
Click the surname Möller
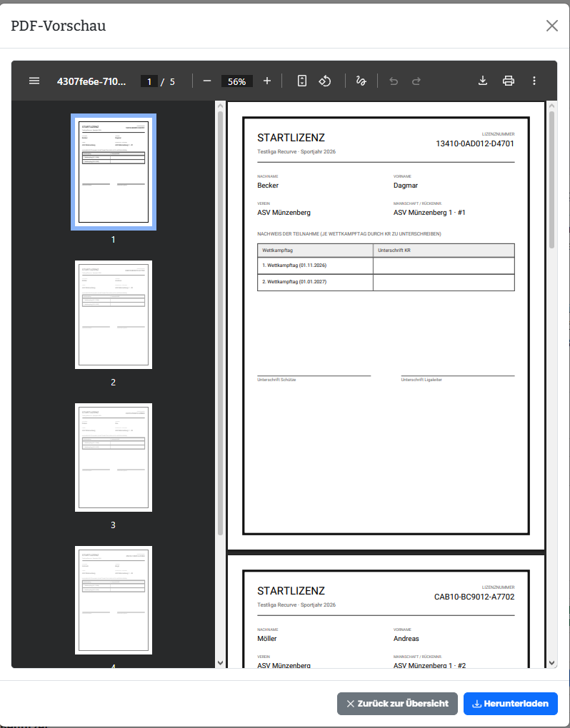(x=267, y=638)
